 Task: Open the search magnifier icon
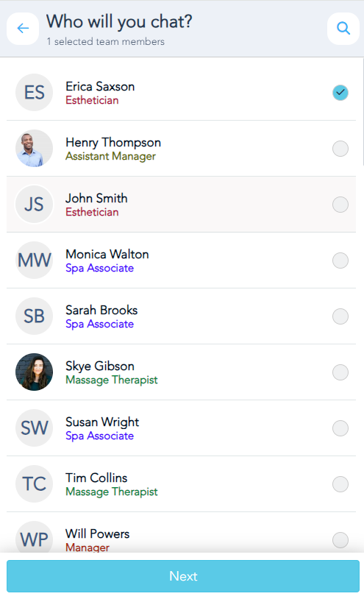coord(343,29)
